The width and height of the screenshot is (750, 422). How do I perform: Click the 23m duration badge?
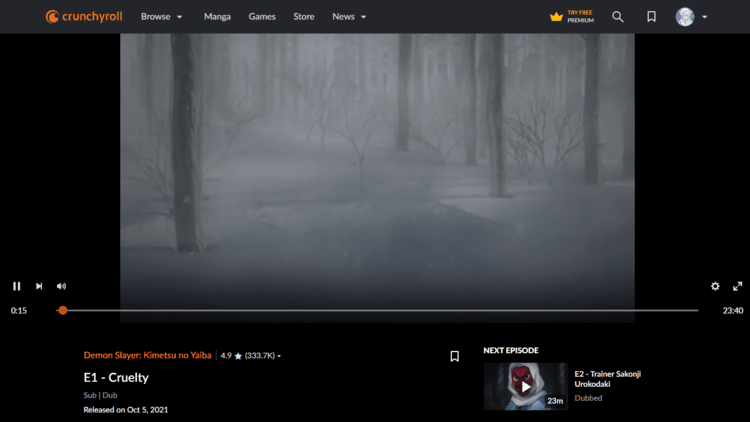[x=555, y=401]
